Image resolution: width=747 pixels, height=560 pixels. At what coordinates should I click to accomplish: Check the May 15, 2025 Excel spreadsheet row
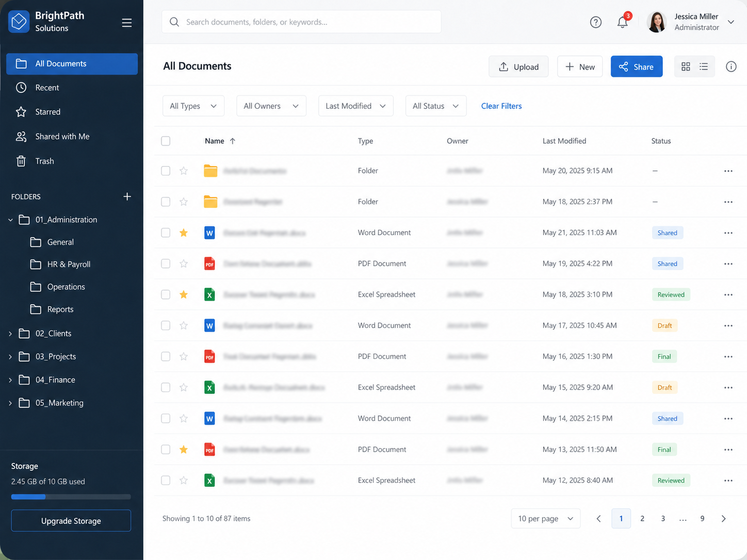pyautogui.click(x=166, y=387)
